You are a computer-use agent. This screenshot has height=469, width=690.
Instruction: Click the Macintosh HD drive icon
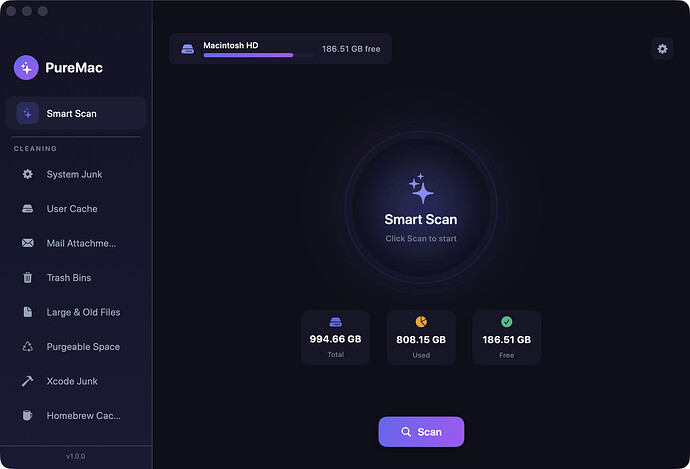coord(187,49)
